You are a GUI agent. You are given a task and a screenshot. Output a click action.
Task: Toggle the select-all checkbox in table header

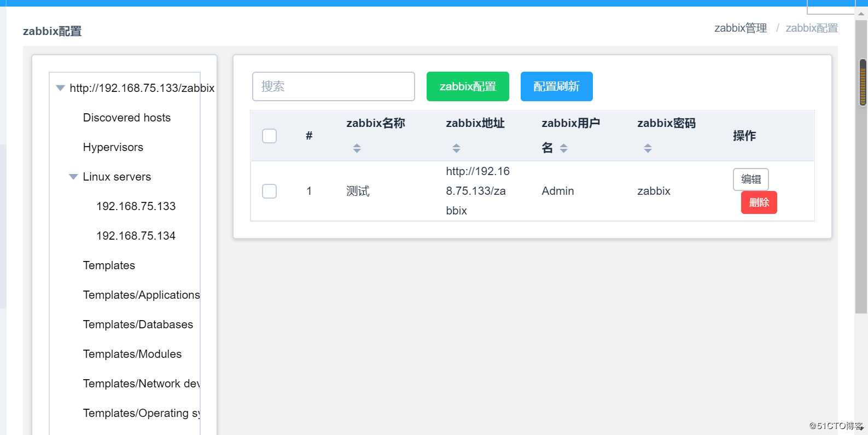[269, 136]
